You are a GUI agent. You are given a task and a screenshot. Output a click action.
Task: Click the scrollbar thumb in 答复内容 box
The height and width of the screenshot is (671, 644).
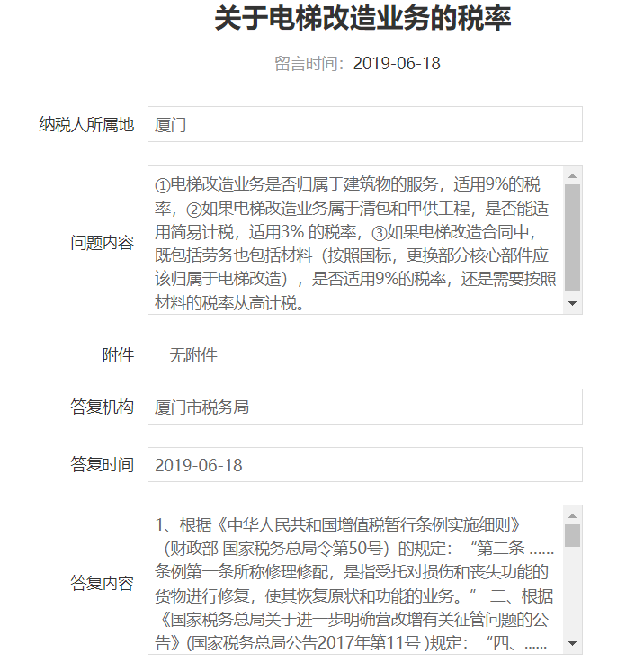point(572,535)
